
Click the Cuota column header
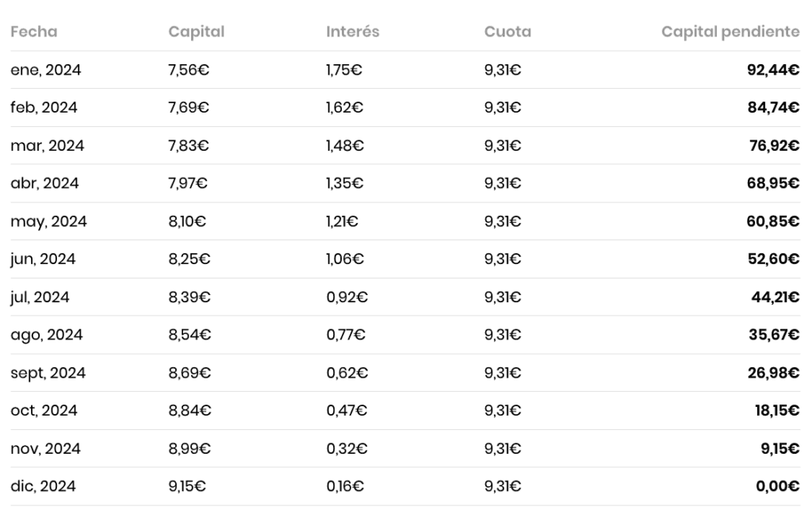coord(507,32)
